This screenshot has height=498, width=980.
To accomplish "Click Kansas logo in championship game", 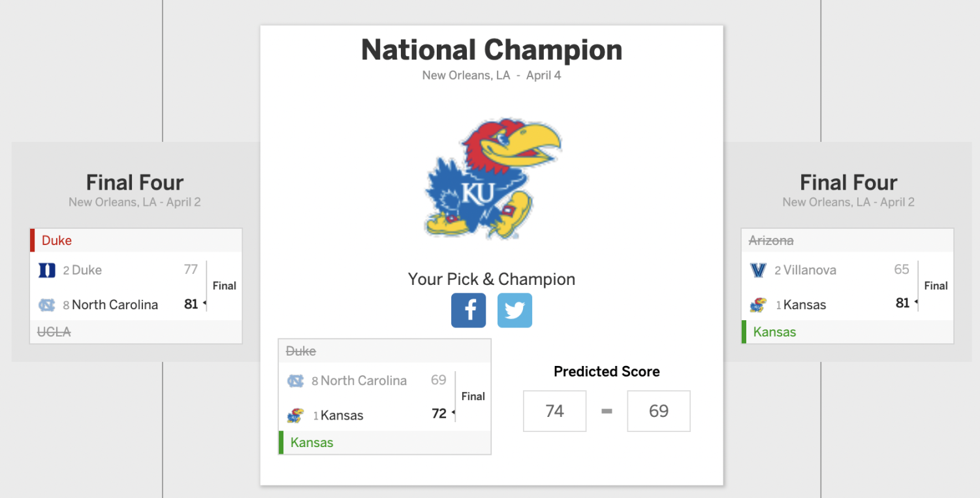I will click(296, 415).
